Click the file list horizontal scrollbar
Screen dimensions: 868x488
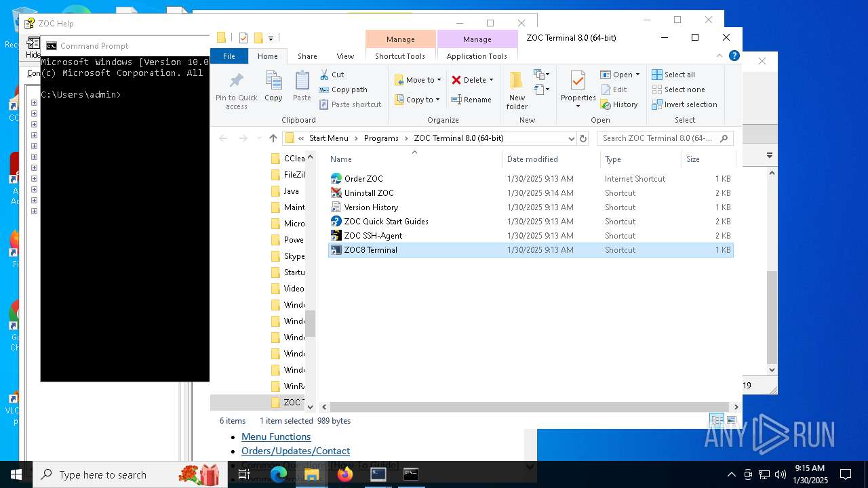coord(529,407)
